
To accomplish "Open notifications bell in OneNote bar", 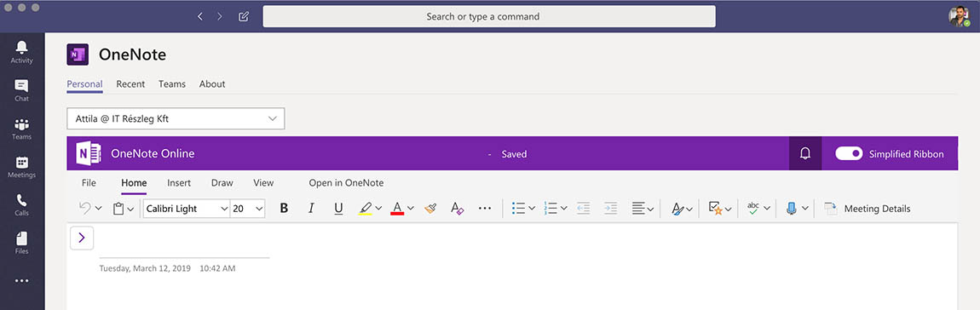I will coord(805,154).
